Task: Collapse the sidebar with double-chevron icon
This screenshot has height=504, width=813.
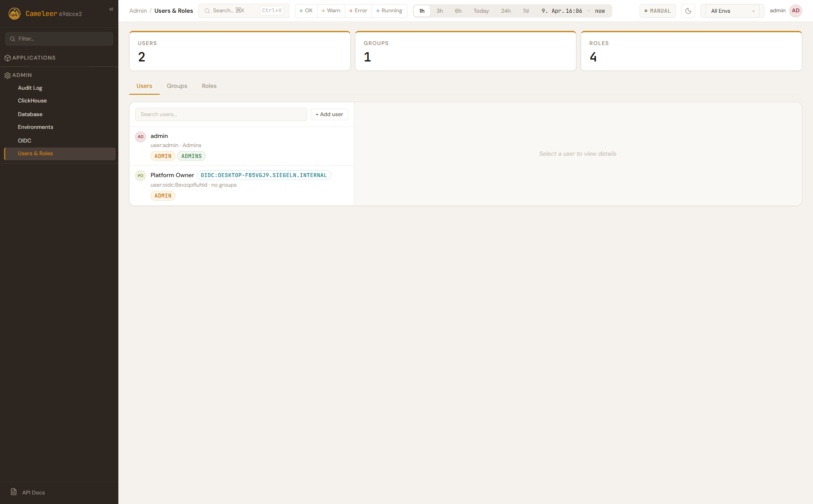Action: 111,9
